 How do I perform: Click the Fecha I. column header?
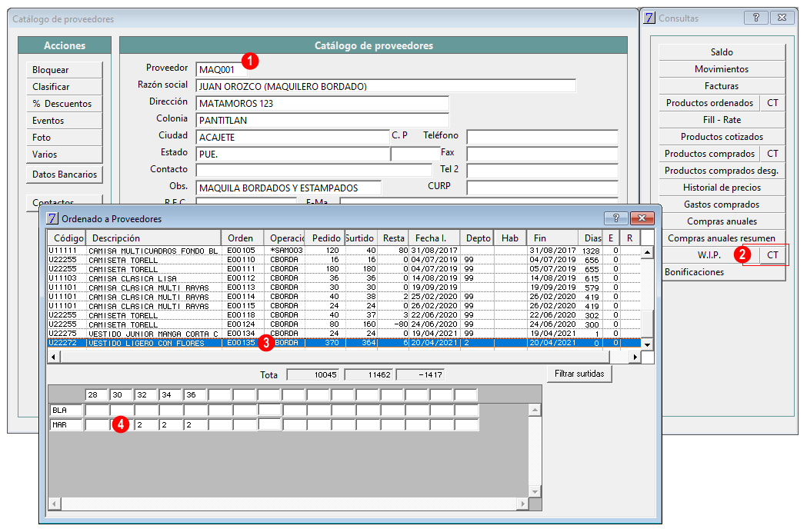pyautogui.click(x=432, y=238)
